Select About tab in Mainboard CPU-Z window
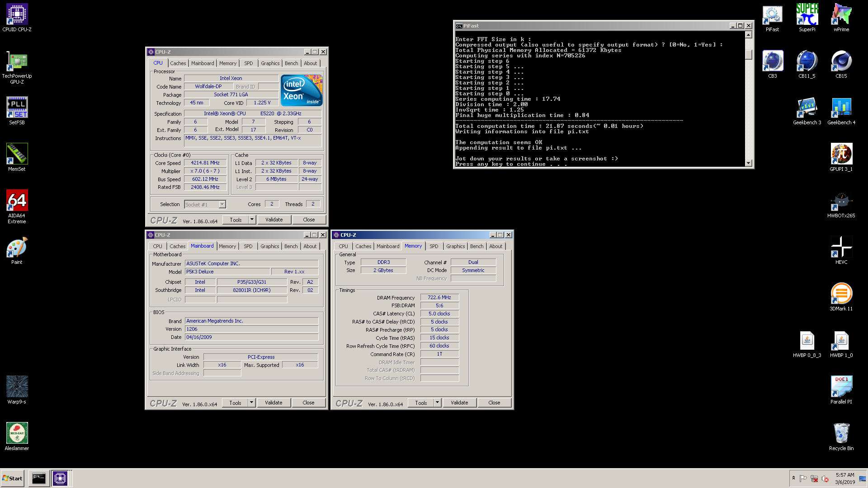This screenshot has width=868, height=488. pos(310,246)
